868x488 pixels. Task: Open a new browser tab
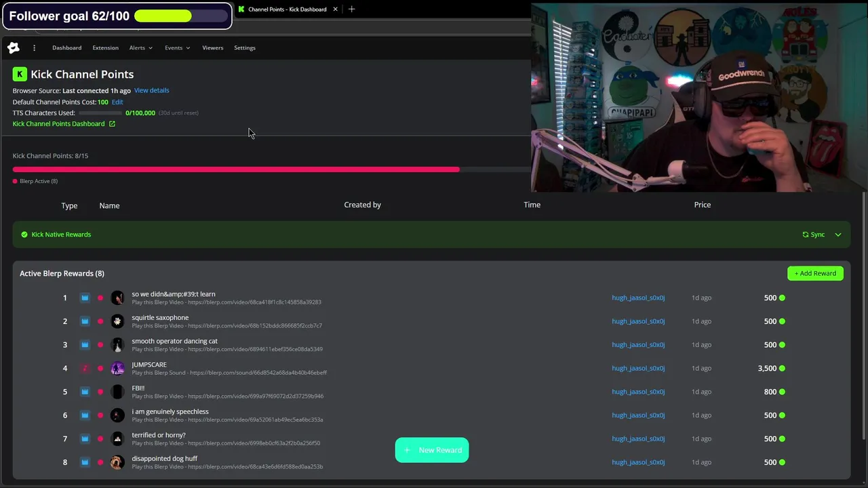tap(351, 9)
